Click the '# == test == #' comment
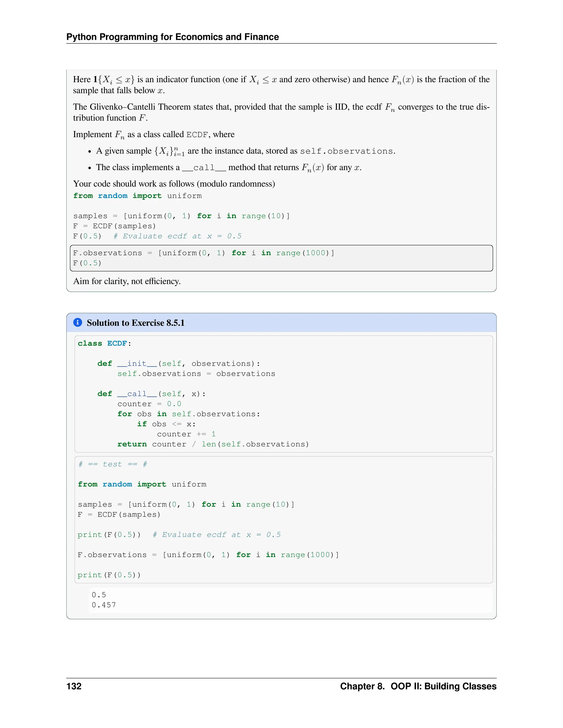This screenshot has width=563, height=728. click(112, 464)
